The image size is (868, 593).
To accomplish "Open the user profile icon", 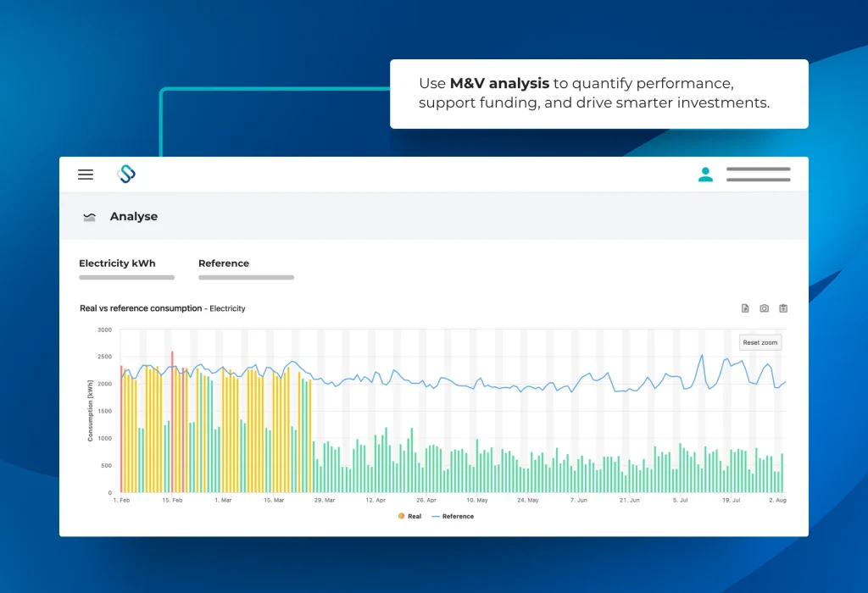I will coord(705,175).
